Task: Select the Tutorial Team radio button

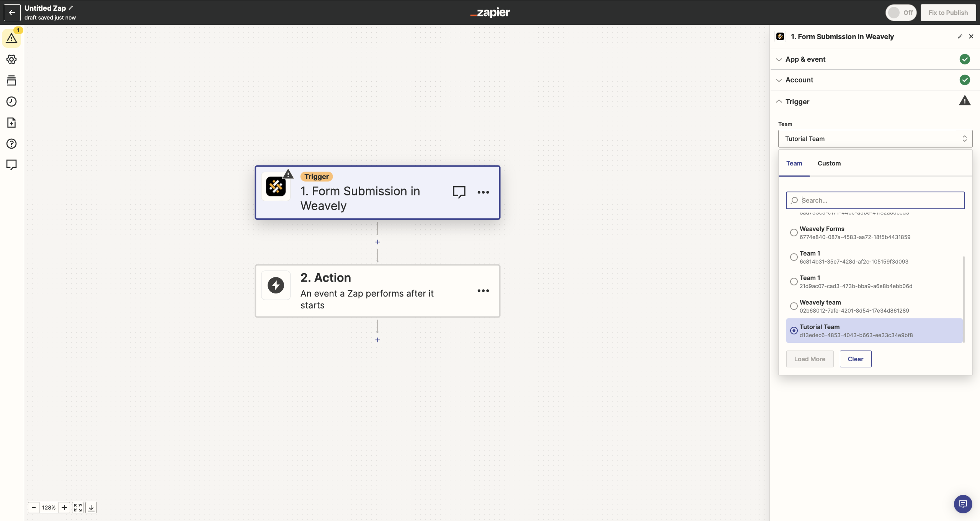Action: (x=793, y=330)
